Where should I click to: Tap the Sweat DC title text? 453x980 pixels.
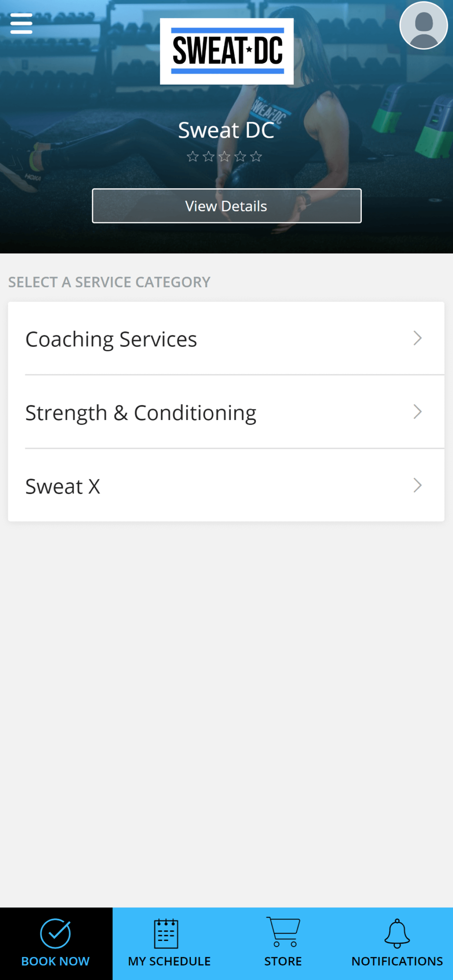(x=226, y=130)
